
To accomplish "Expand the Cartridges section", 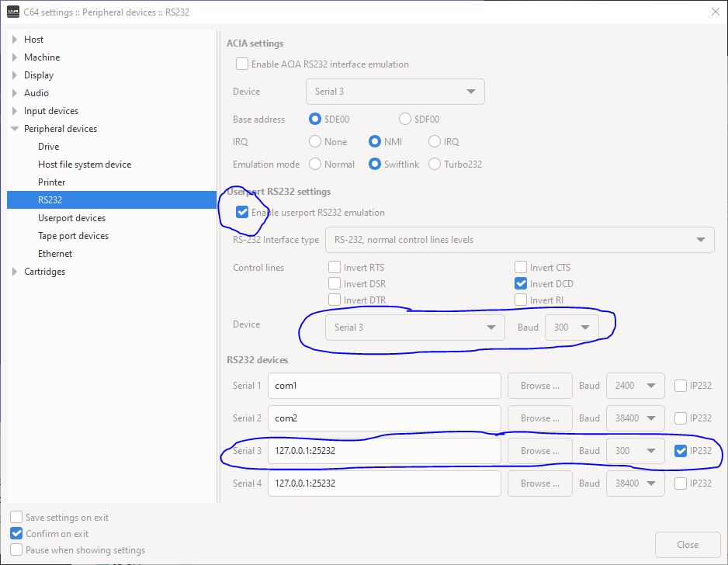I will [14, 272].
